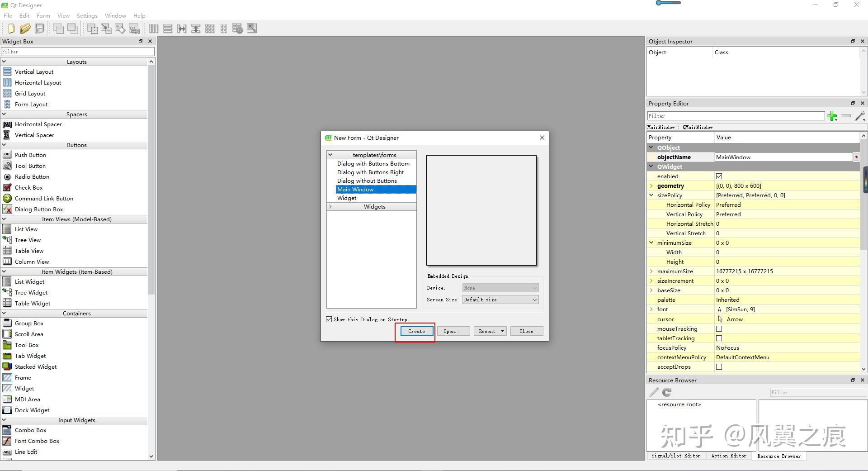This screenshot has height=471, width=868.
Task: Select the Widget template in New Form
Action: coord(347,198)
